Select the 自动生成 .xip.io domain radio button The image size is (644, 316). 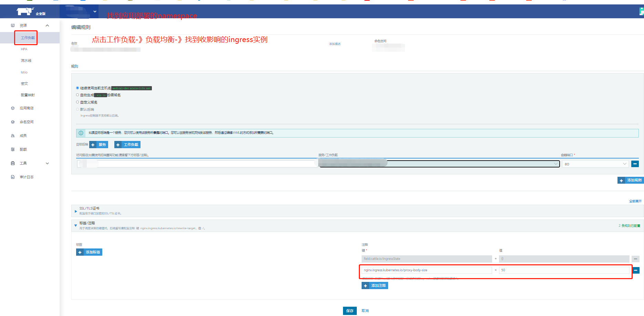77,95
